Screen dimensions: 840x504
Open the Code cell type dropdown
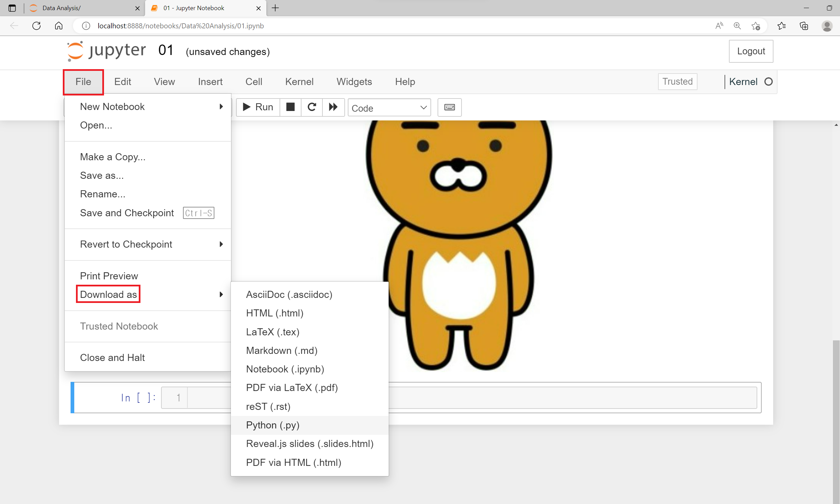(x=389, y=108)
